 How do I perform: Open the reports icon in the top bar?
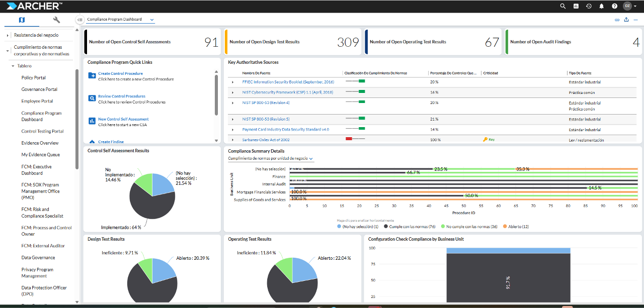tap(577, 6)
